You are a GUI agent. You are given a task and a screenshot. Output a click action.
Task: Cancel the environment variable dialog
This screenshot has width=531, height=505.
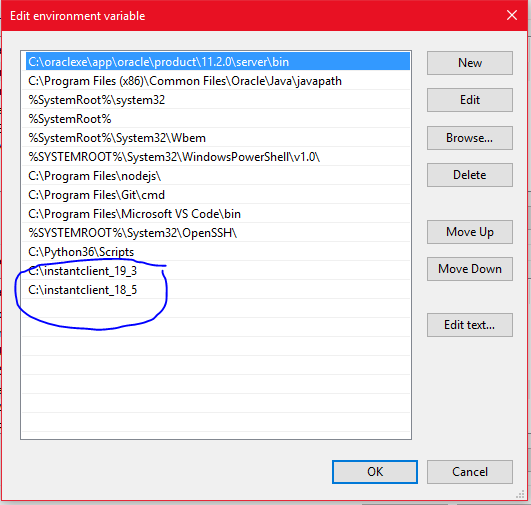tap(470, 472)
